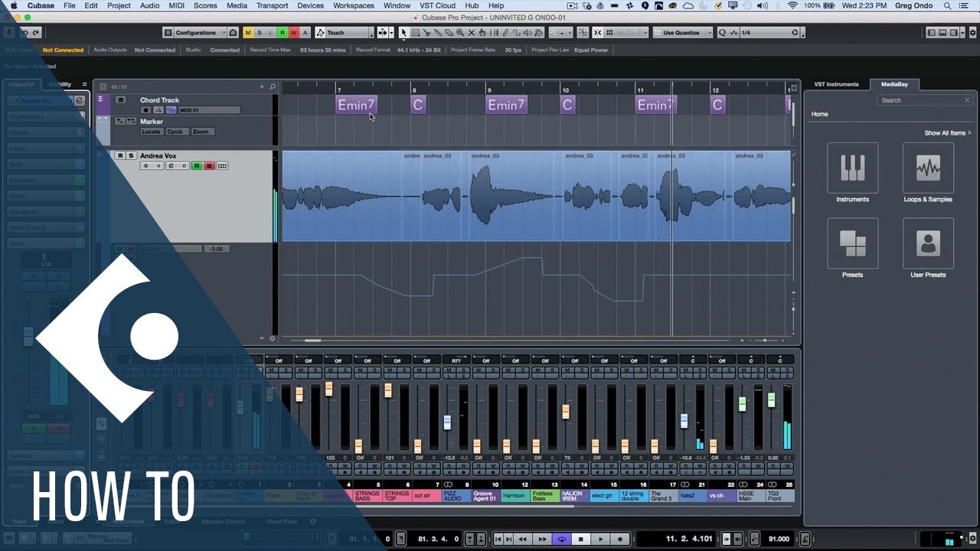
Task: Click in the MediaBay search field
Action: pos(924,100)
